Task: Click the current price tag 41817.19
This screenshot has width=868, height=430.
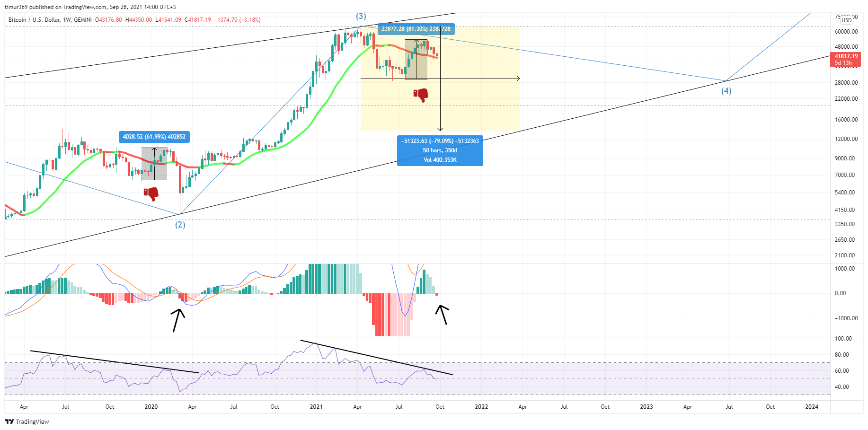Action: point(846,56)
